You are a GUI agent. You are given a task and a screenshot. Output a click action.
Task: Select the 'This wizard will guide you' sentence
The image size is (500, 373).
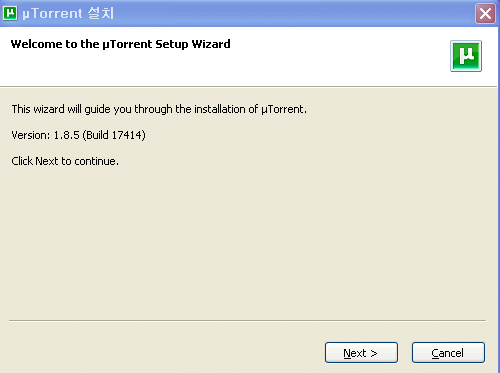159,109
